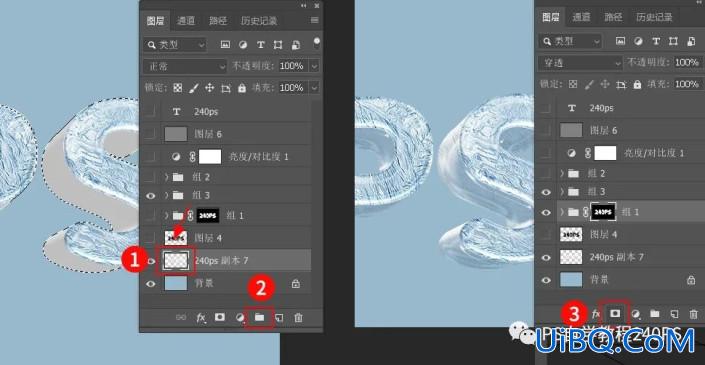Image resolution: width=705 pixels, height=365 pixels.
Task: Click fill 100% field in left panel
Action: (293, 88)
